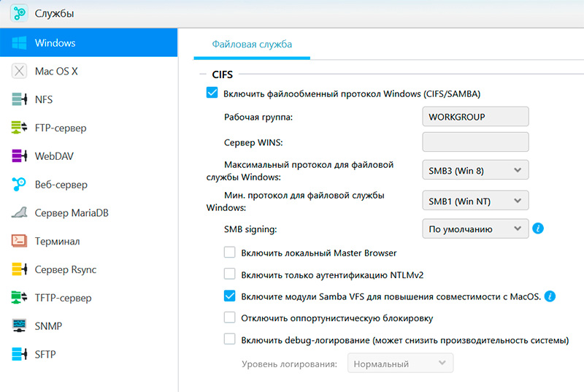
Task: Open WebDAV settings icon
Action: click(19, 156)
